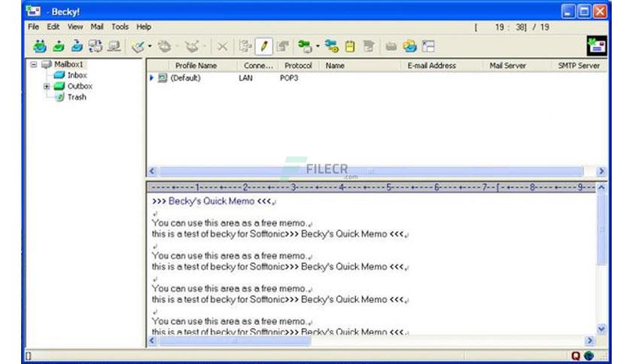This screenshot has height=364, width=629.
Task: Click the grayed-out forward icon
Action: click(x=192, y=47)
